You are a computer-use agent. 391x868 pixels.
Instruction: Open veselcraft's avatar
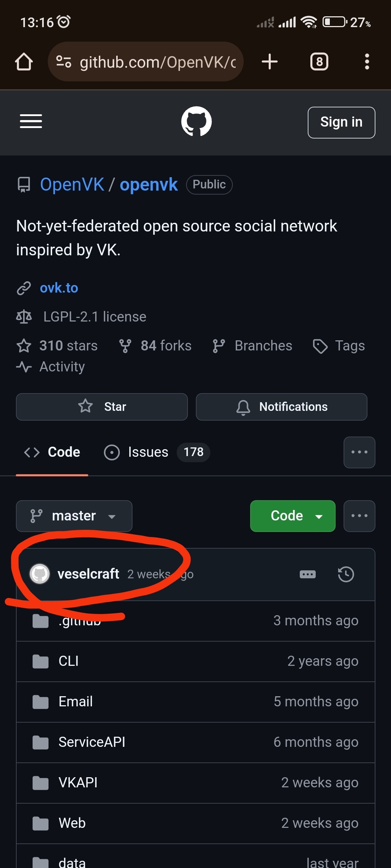(39, 574)
